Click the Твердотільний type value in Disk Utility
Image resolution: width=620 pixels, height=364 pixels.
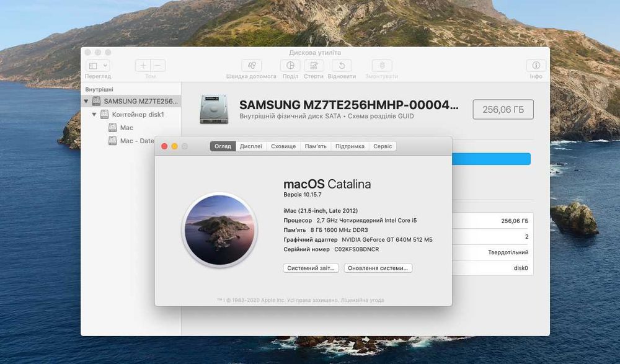(508, 252)
